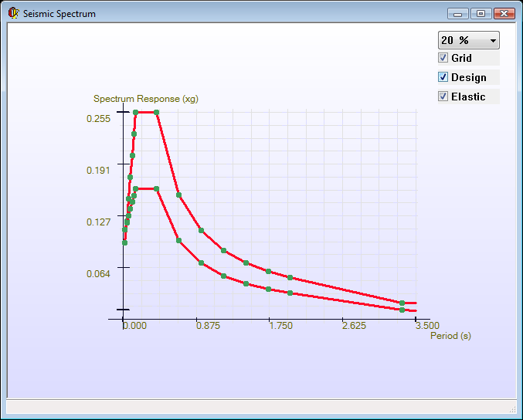The width and height of the screenshot is (523, 420).
Task: Click the 0.875 period tick label
Action: [208, 326]
